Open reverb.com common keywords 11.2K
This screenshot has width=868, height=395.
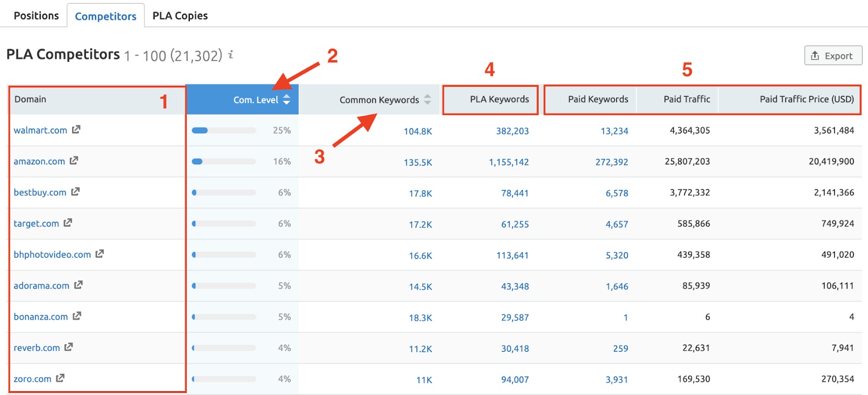coord(420,348)
